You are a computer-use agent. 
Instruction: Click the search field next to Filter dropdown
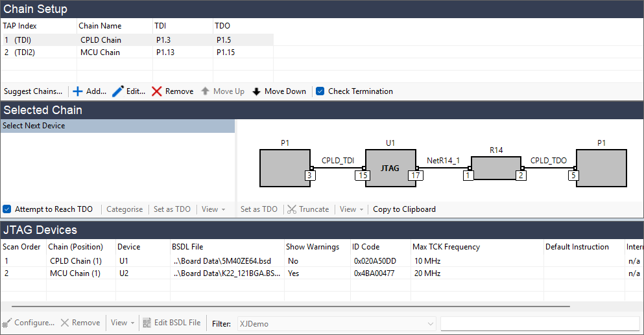point(540,323)
